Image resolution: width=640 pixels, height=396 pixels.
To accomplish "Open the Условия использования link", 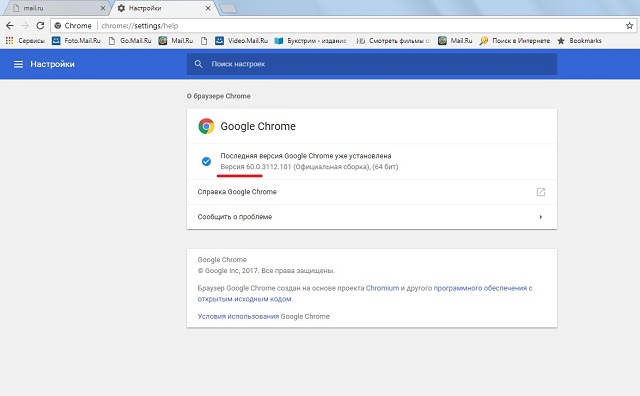I will point(238,316).
